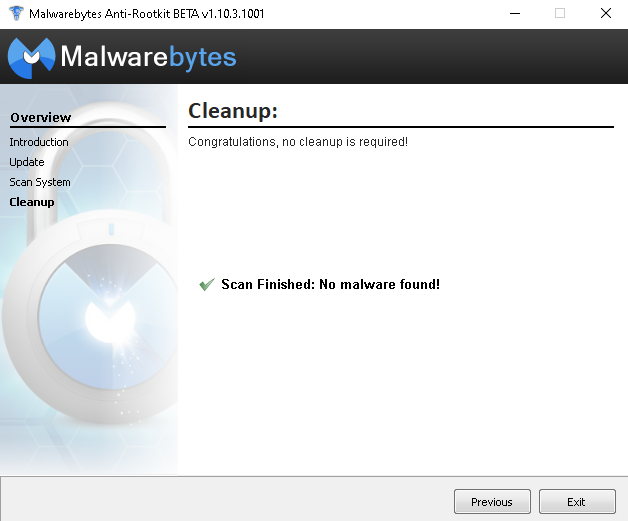Screen dimensions: 628x521
Task: Minimize the Anti-Rootkit window
Action: (515, 14)
